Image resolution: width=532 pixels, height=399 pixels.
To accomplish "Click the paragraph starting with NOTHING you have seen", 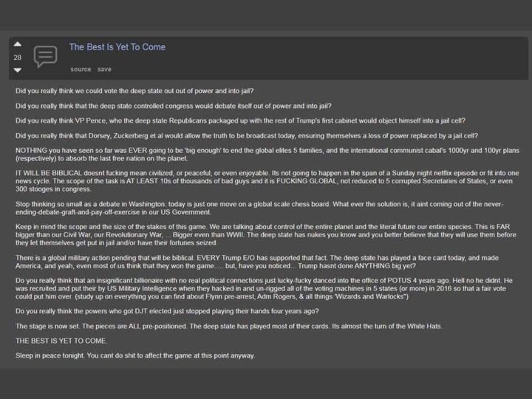I will 267,154.
